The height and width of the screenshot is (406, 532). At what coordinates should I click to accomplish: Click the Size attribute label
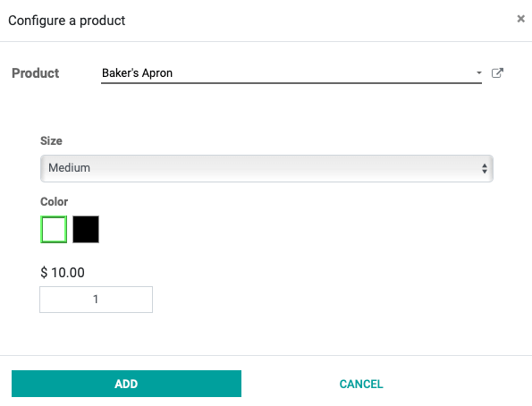coord(51,141)
